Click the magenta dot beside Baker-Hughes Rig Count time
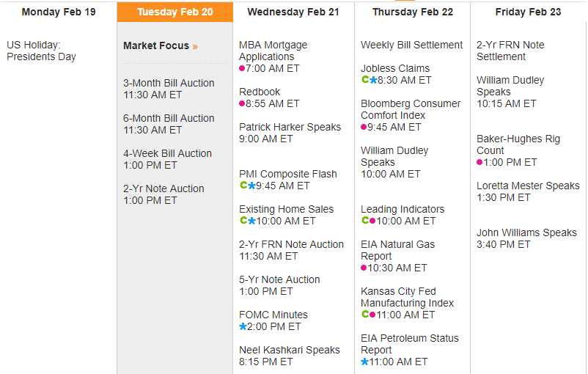Viewport: 588px width, 374px height. [x=479, y=163]
